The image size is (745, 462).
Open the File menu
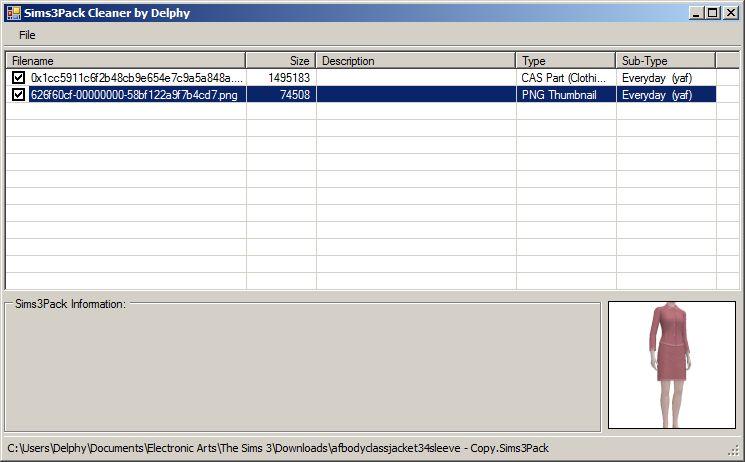[x=27, y=35]
